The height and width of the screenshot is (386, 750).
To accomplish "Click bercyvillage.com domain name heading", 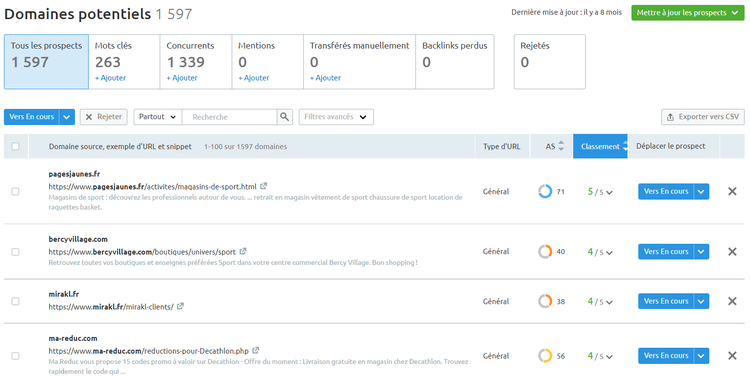I will [78, 239].
